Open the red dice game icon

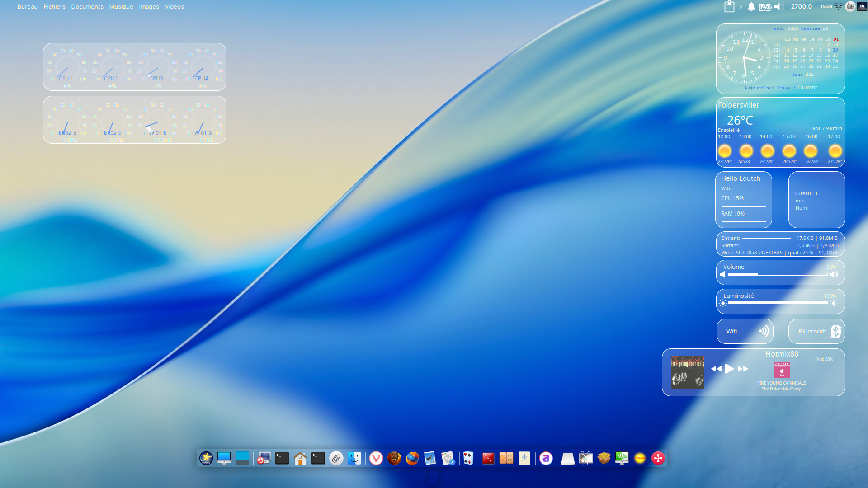coord(488,458)
